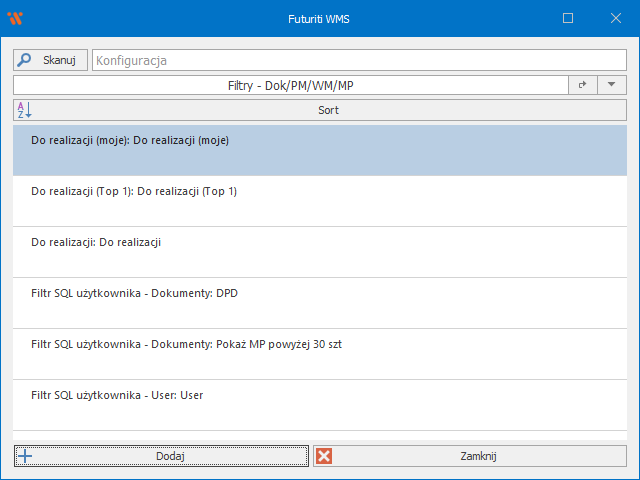This screenshot has height=480, width=640.
Task: Click the A-Z sort icon
Action: point(25,110)
